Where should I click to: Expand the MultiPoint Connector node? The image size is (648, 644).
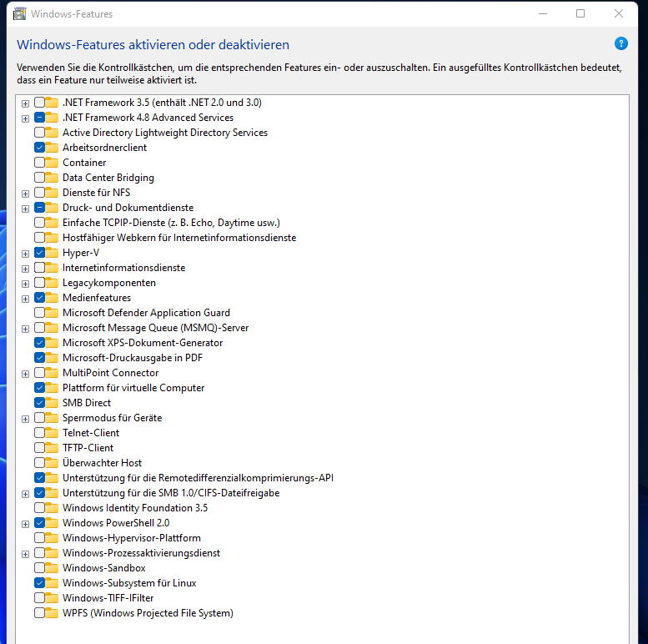tap(25, 374)
